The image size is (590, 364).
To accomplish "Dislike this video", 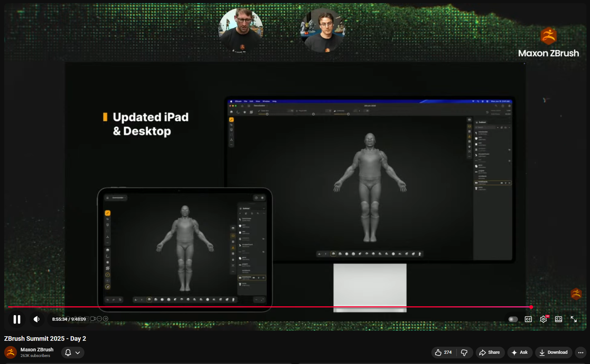I will click(464, 352).
